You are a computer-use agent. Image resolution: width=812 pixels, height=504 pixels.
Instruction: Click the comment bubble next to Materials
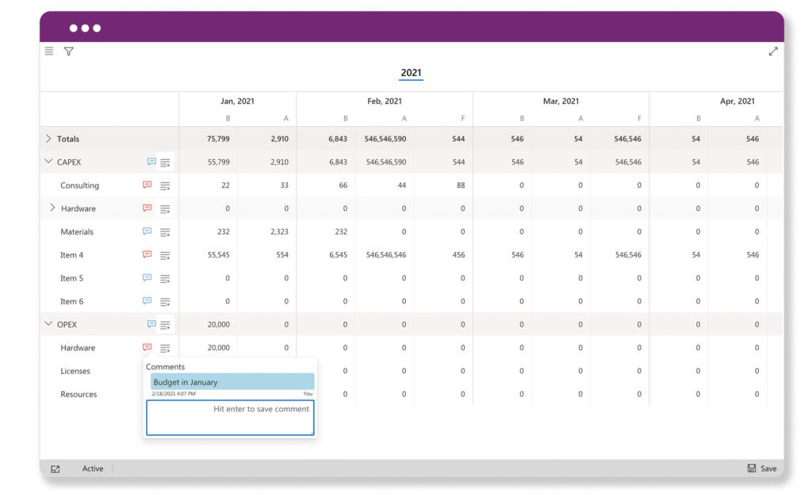[146, 231]
